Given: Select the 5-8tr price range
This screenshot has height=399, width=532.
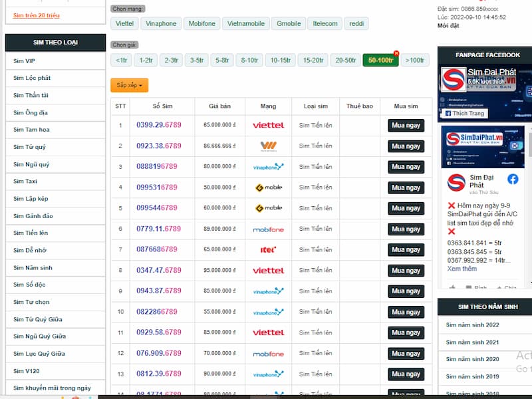Looking at the screenshot, I should click(222, 61).
